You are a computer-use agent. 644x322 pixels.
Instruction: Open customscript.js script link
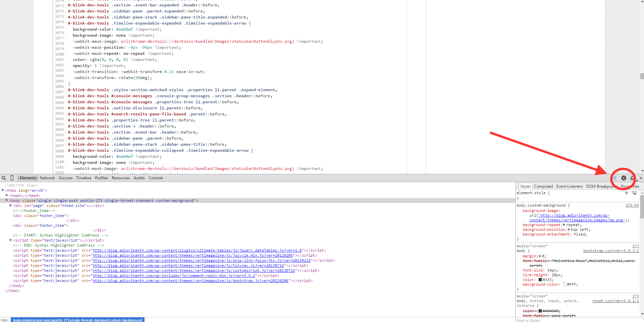[194, 271]
